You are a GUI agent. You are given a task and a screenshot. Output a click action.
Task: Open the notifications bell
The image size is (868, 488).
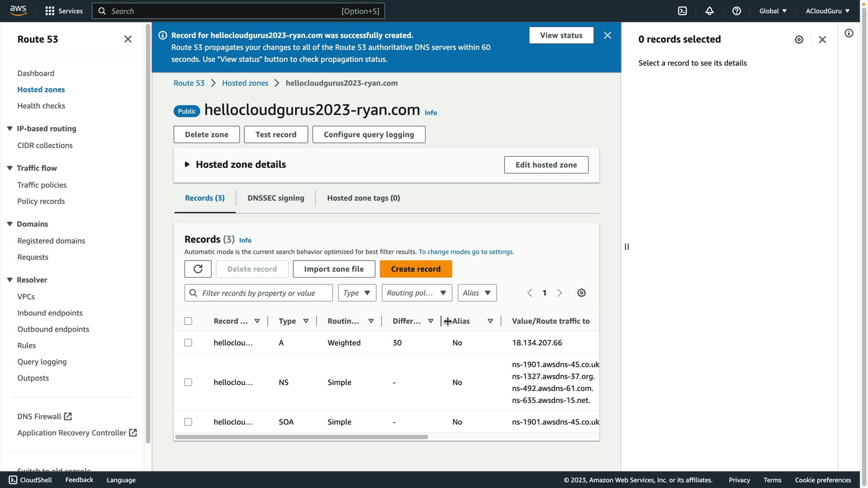[x=709, y=11]
